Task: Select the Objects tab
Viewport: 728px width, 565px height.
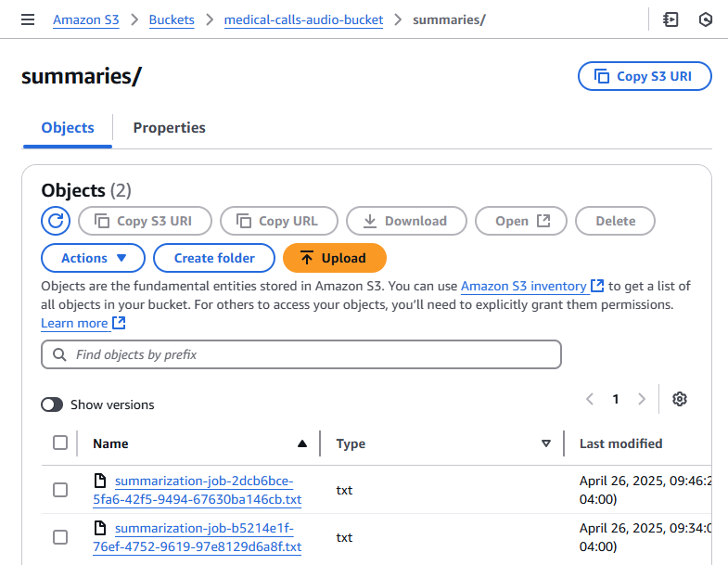Action: click(68, 128)
